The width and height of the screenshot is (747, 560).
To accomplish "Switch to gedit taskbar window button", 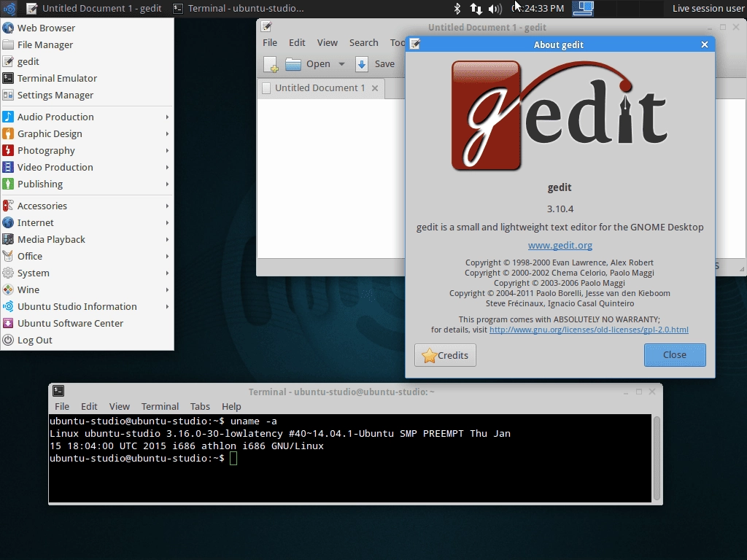I will coord(94,8).
